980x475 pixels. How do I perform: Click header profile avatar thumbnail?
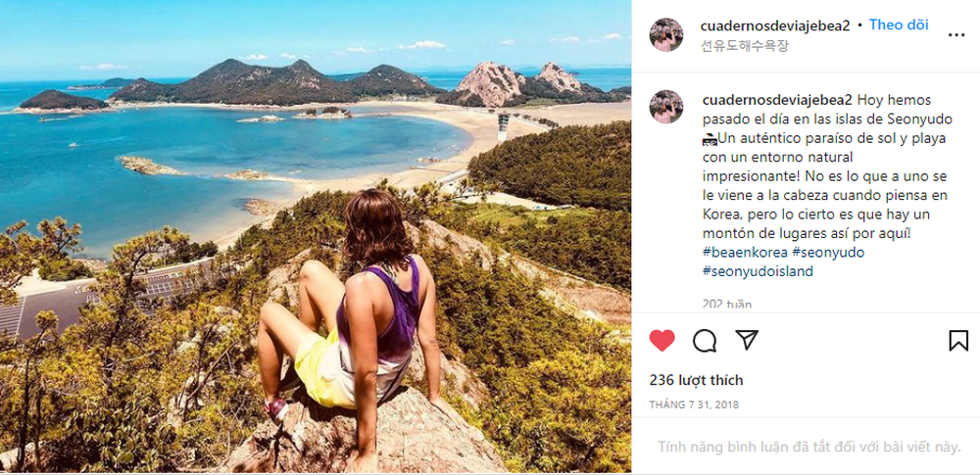coord(665,34)
